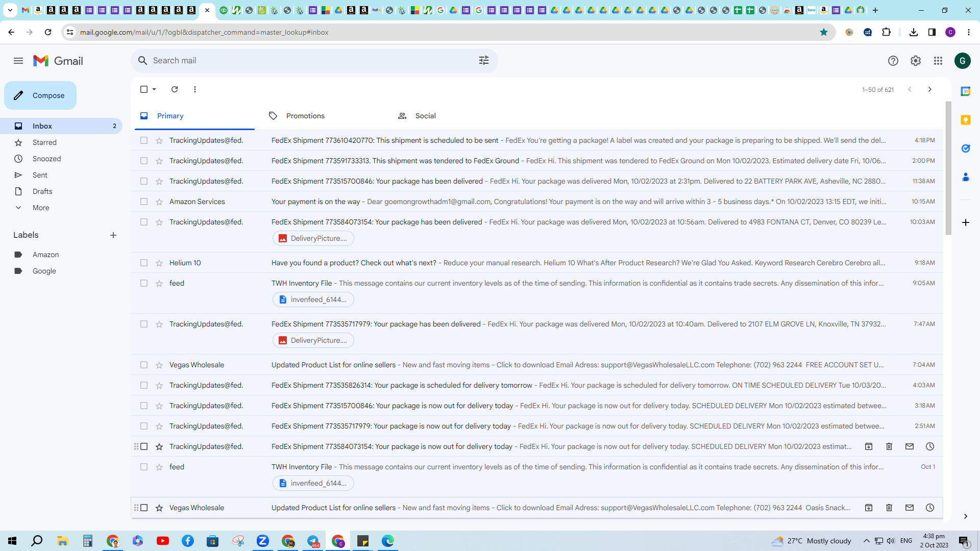
Task: Delete the bottom Vegas Wholesale Oasis Snack email
Action: (889, 508)
